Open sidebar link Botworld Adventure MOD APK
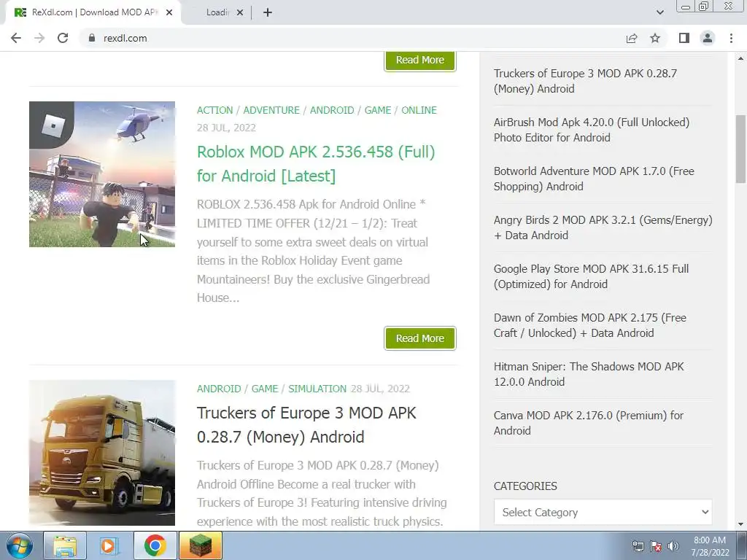747x560 pixels. pos(594,179)
